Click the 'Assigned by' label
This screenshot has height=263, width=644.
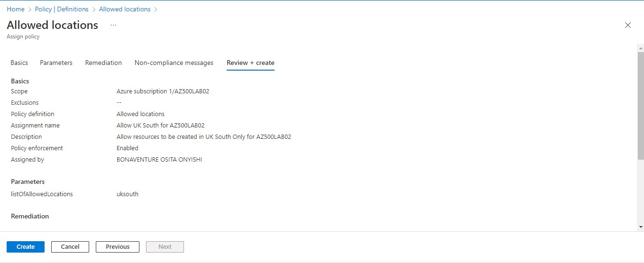click(28, 160)
